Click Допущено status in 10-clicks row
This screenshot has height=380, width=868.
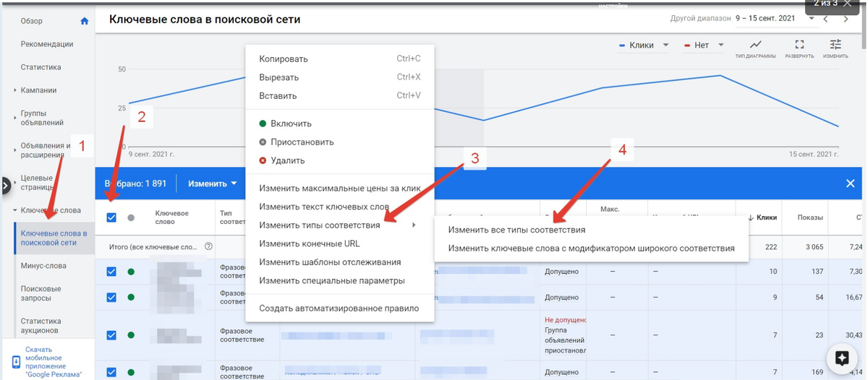point(562,272)
